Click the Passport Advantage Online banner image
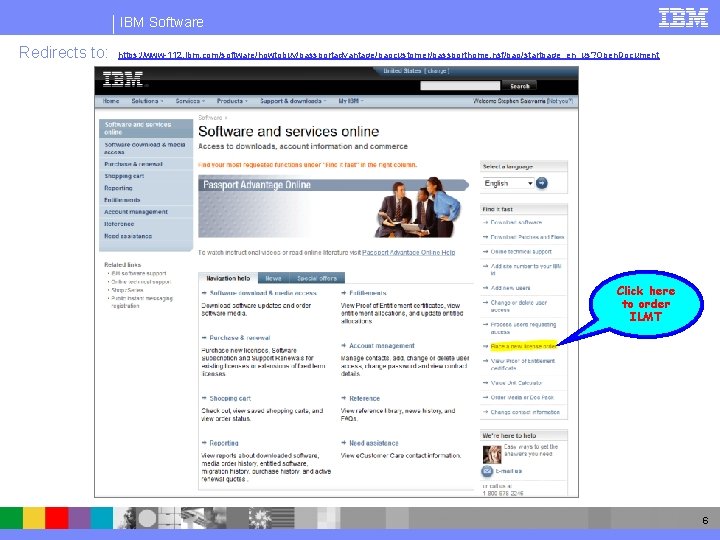Image resolution: width=720 pixels, height=540 pixels. pos(333,207)
